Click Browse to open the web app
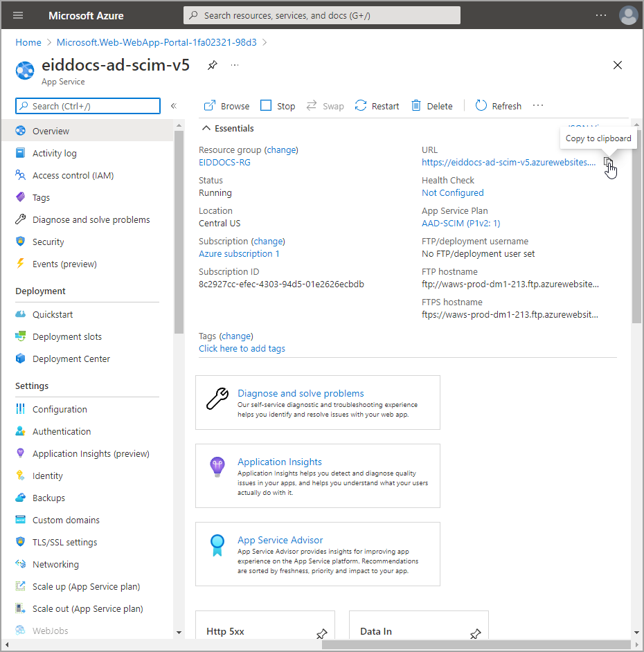Image resolution: width=644 pixels, height=652 pixels. [x=226, y=106]
